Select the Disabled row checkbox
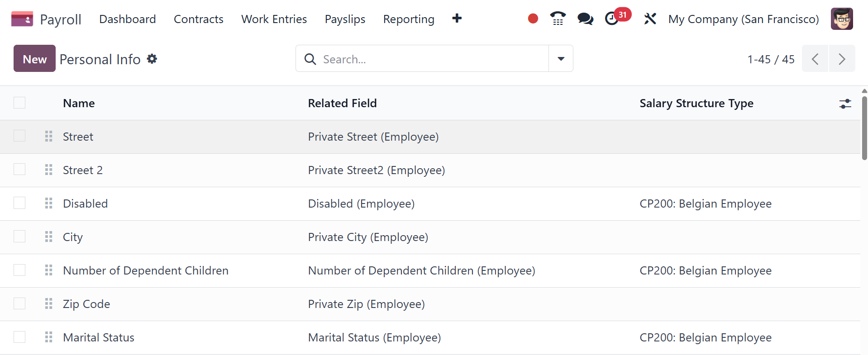This screenshot has height=355, width=868. [19, 203]
